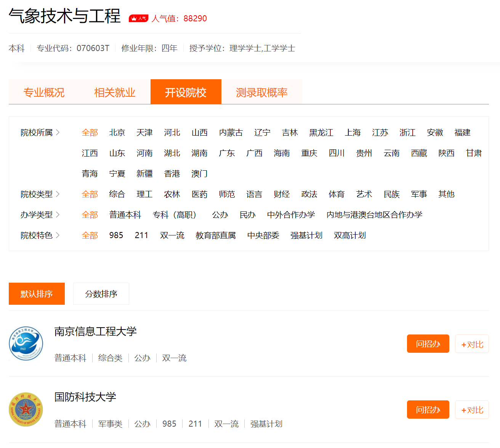The image size is (500, 448).
Task: Expand the 院校特色 filter chevron
Action: tap(58, 235)
